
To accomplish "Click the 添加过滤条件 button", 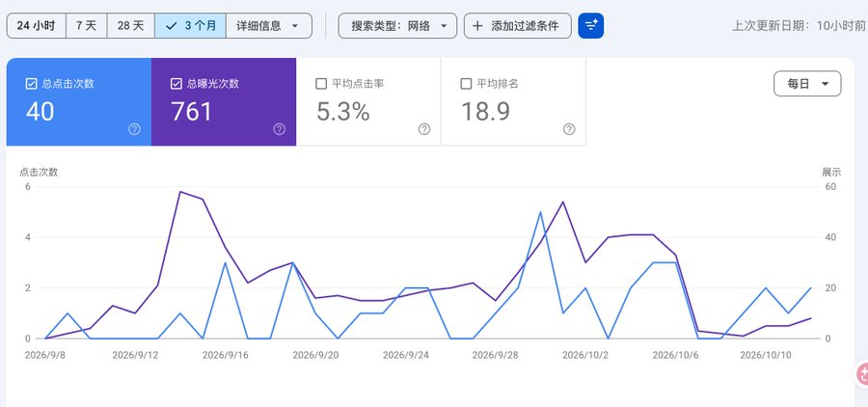I will [518, 25].
